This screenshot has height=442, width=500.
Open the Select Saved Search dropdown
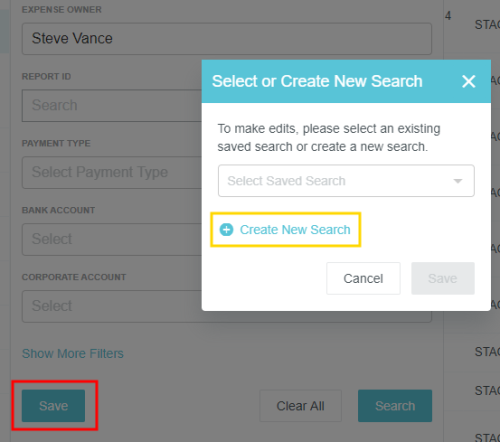click(x=346, y=181)
